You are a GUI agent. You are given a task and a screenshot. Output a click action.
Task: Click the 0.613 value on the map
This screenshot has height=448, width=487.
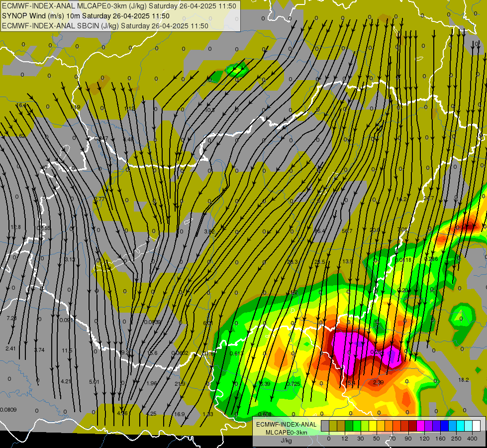pyautogui.click(x=237, y=353)
